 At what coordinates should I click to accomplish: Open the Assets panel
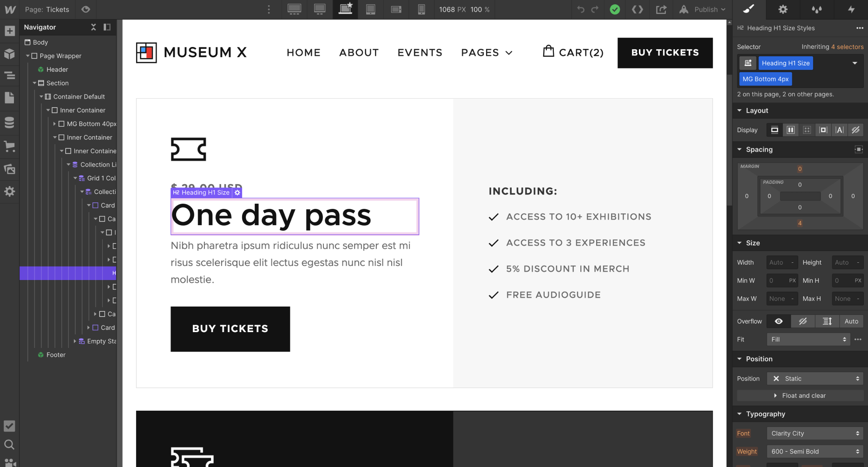coord(9,169)
